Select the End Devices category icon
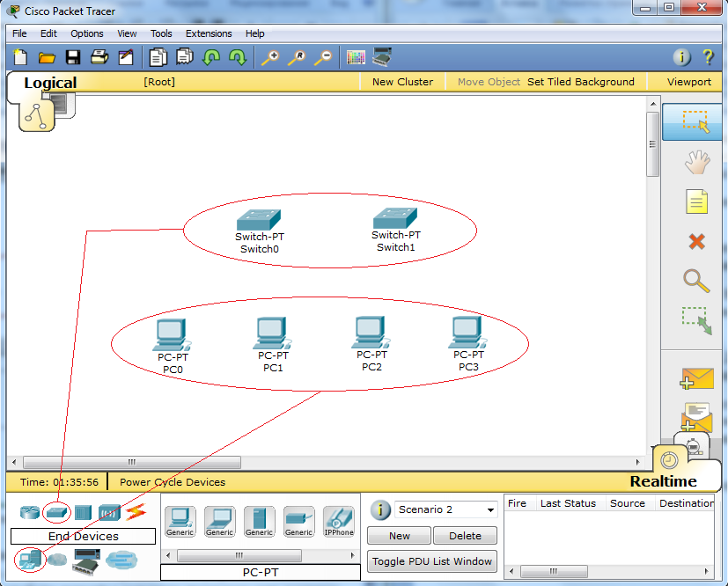The width and height of the screenshot is (728, 586). (30, 560)
